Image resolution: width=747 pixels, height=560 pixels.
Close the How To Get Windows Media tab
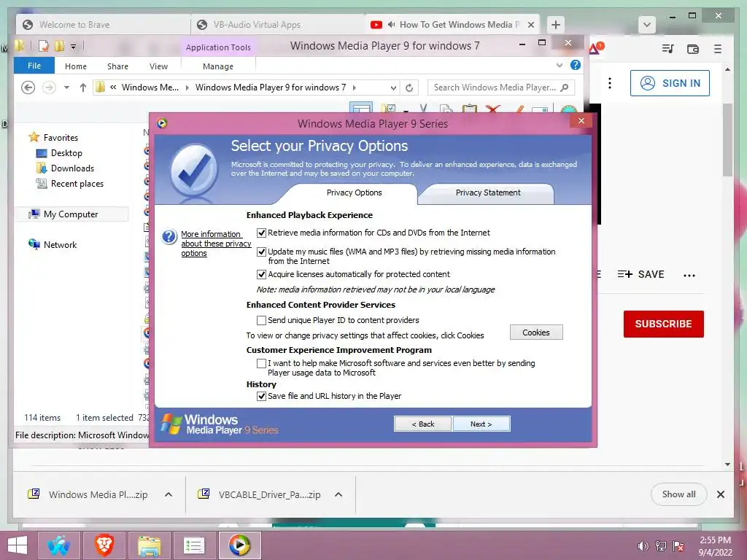pos(531,25)
